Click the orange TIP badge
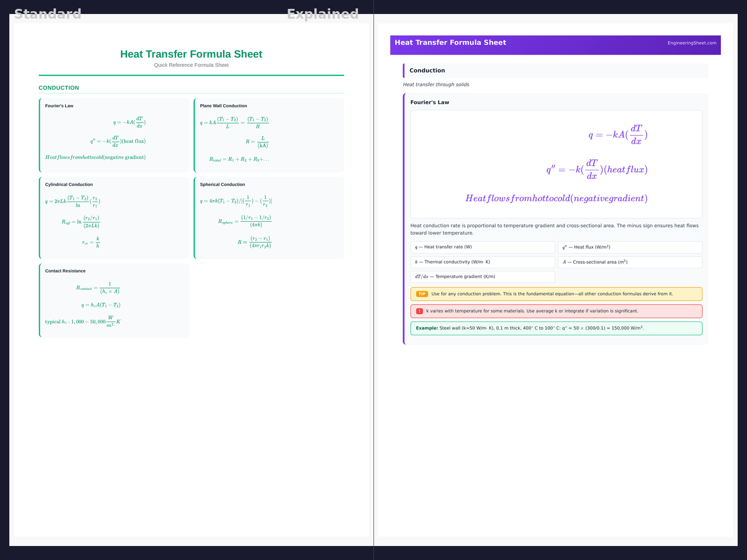 click(x=422, y=294)
